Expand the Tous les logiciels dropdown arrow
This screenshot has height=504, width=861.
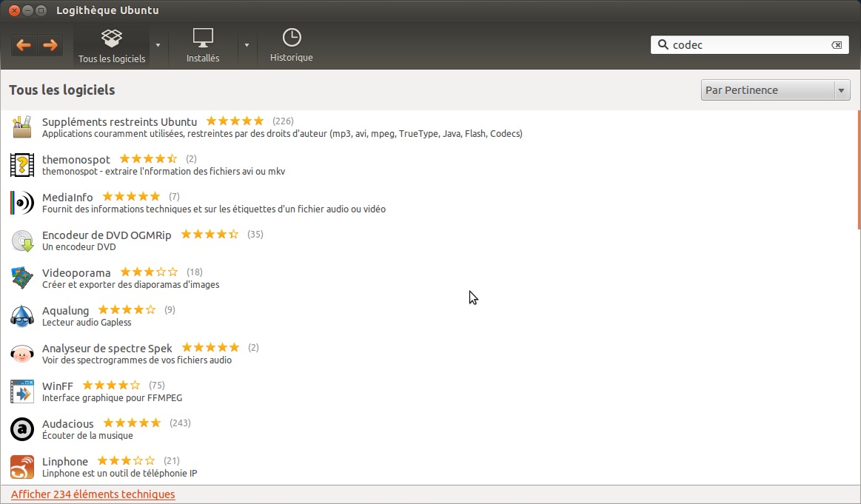[x=158, y=45]
